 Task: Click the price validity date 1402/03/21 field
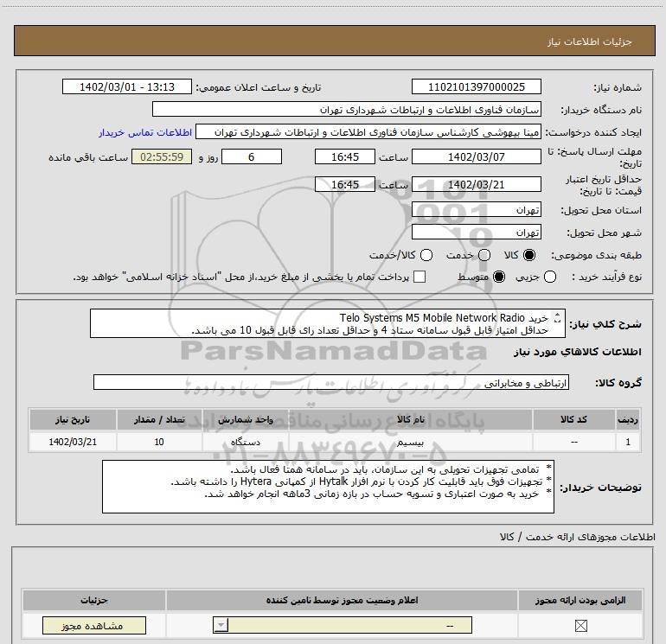[x=476, y=185]
